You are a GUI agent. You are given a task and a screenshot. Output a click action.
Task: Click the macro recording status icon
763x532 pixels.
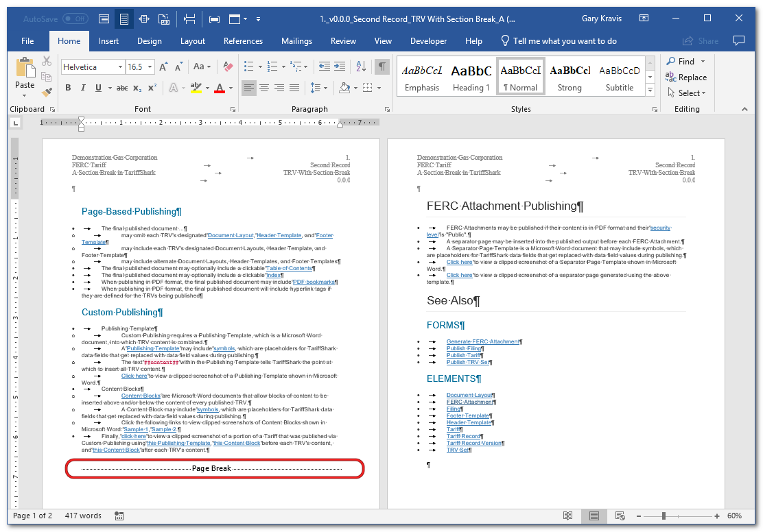[119, 516]
